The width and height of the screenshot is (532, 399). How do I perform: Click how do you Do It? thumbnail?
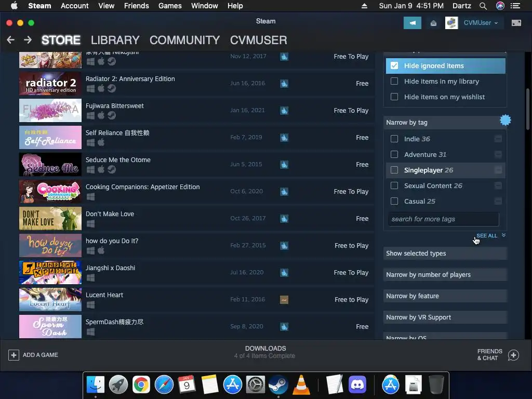[x=50, y=245]
